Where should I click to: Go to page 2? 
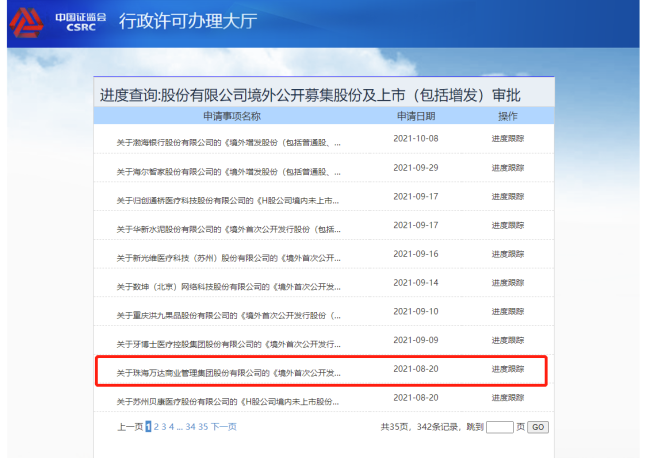156,426
